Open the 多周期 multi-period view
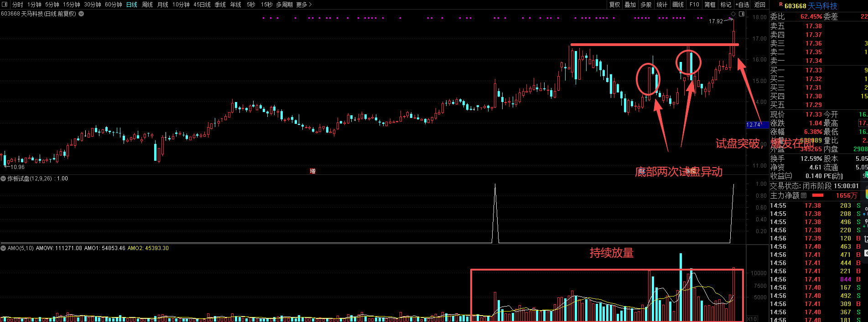 click(284, 5)
